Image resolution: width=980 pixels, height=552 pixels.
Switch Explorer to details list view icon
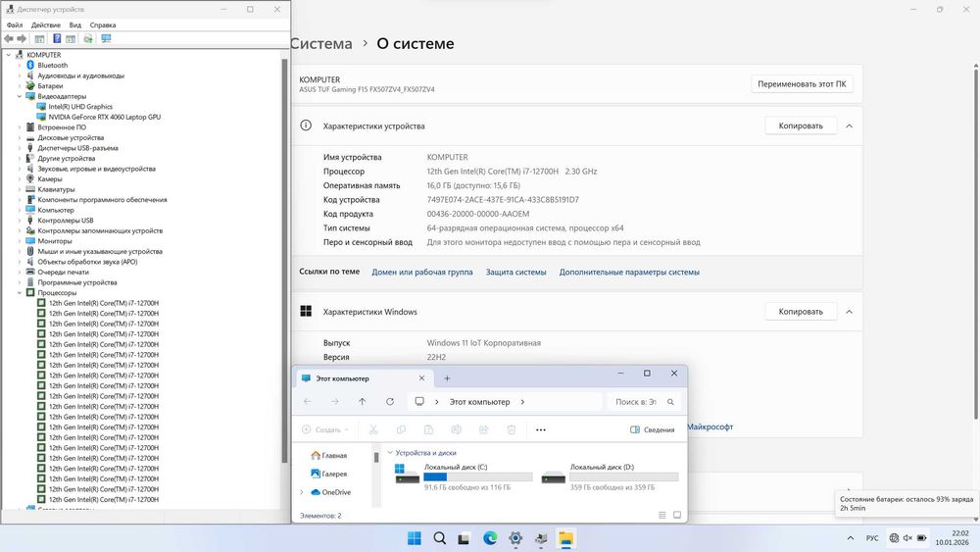click(661, 515)
